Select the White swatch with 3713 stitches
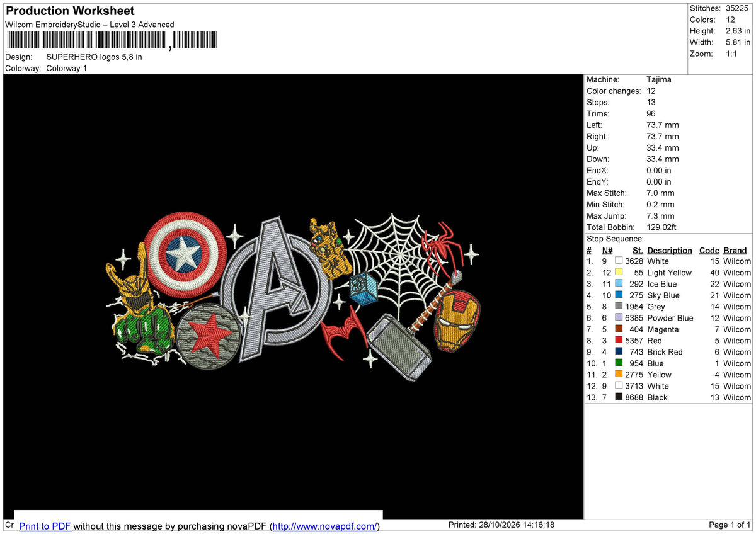The height and width of the screenshot is (534, 756). click(619, 386)
